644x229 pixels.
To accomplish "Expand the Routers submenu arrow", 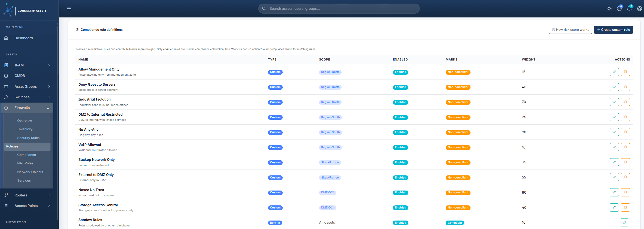I will click(49, 195).
